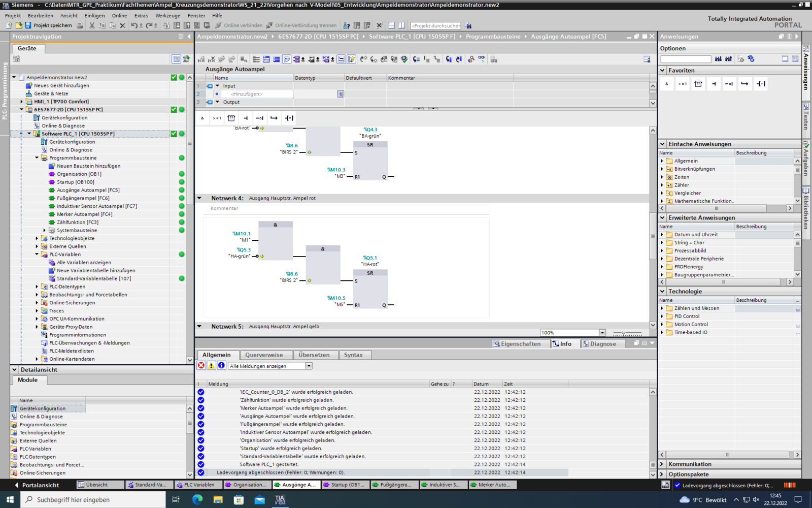This screenshot has width=812, height=508.
Task: Click the OR gate (>=1) icon above network
Action: pos(217,118)
